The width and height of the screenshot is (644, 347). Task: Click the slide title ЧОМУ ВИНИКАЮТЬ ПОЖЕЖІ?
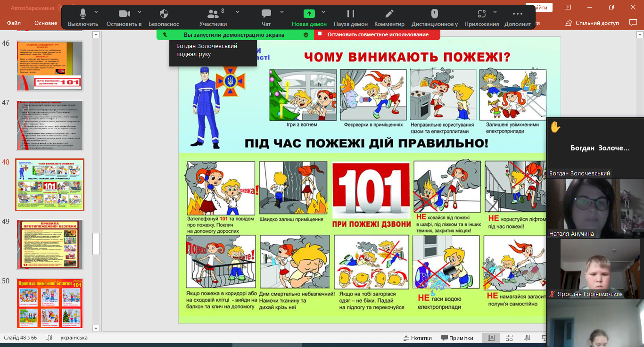[407, 58]
